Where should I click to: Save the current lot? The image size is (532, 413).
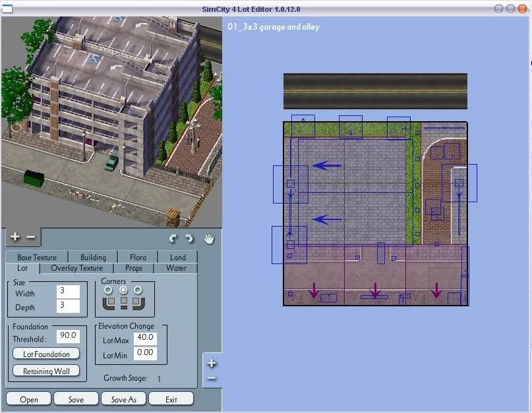tap(76, 399)
